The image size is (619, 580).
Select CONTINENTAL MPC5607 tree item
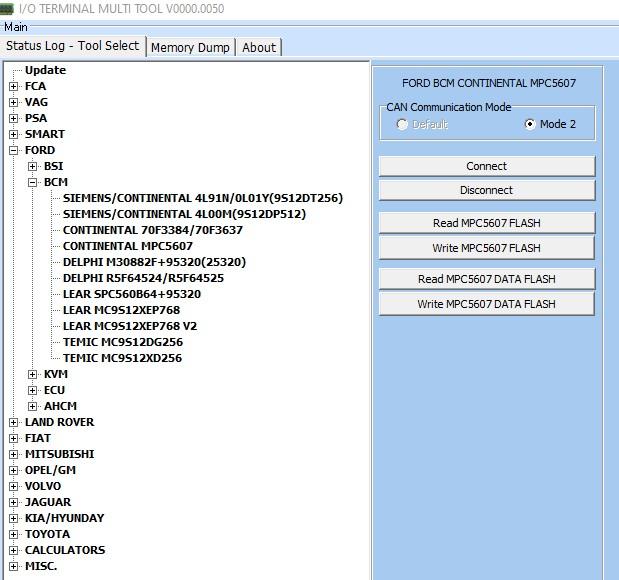[128, 246]
